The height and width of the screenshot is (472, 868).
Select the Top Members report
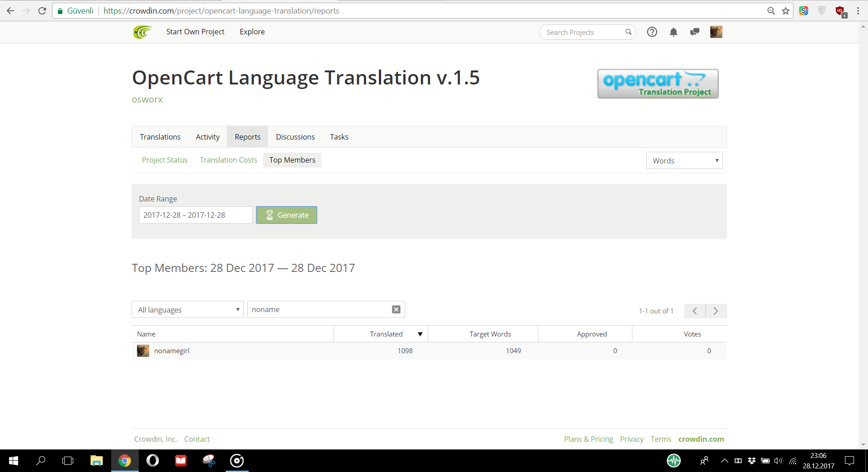(x=292, y=160)
